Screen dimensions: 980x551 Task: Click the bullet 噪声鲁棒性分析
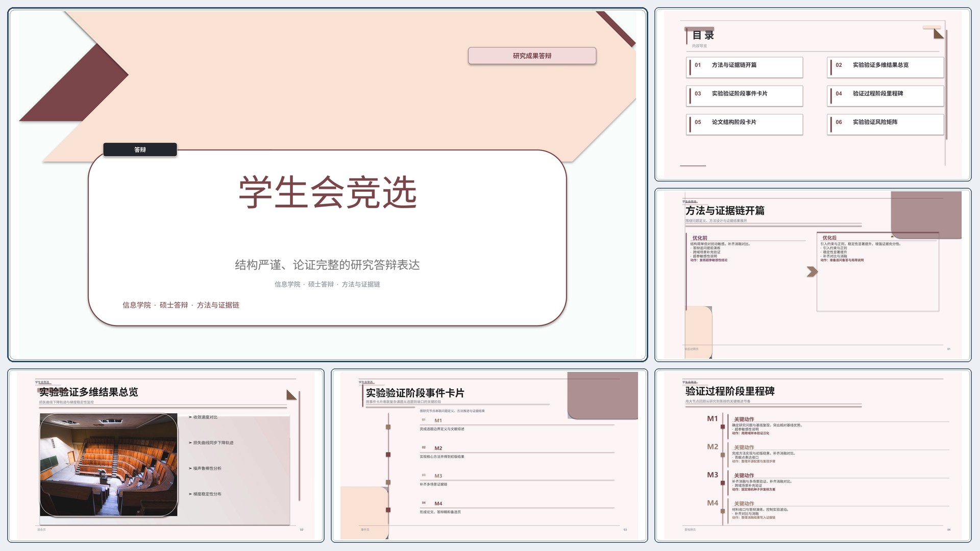205,468
